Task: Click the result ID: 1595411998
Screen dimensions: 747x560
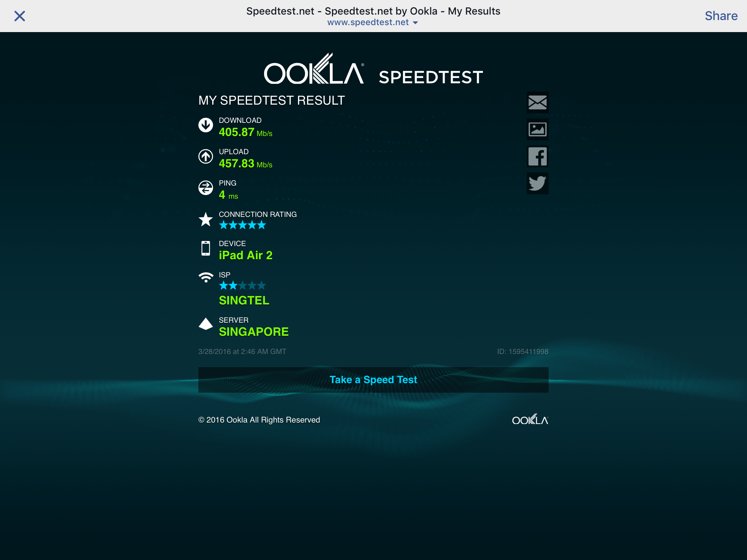Action: [x=523, y=351]
